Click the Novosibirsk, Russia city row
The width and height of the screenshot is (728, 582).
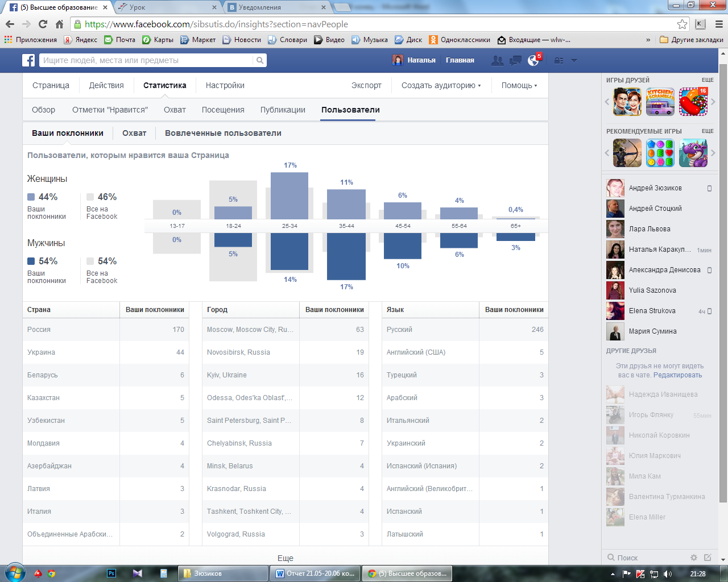point(286,352)
